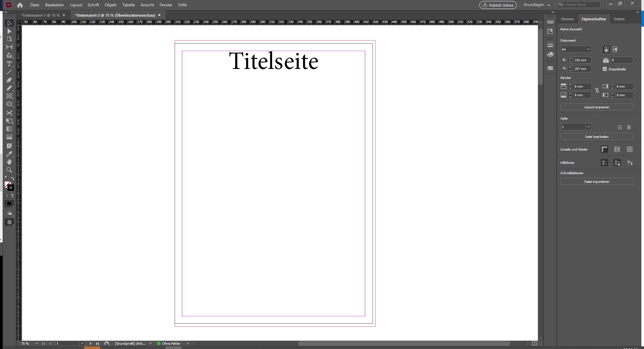The image size is (644, 349).
Task: Open the A4 page size dropdown
Action: tap(576, 49)
